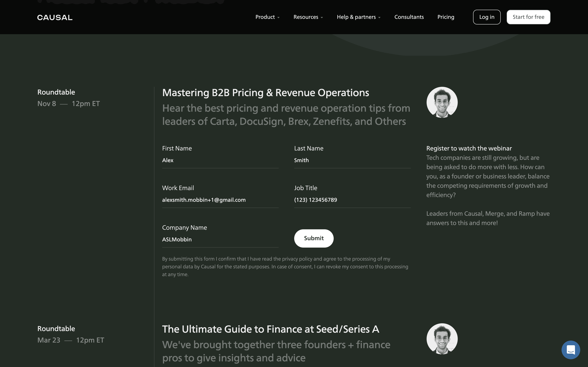This screenshot has width=588, height=367.
Task: Open the Pricing page
Action: coord(446,17)
